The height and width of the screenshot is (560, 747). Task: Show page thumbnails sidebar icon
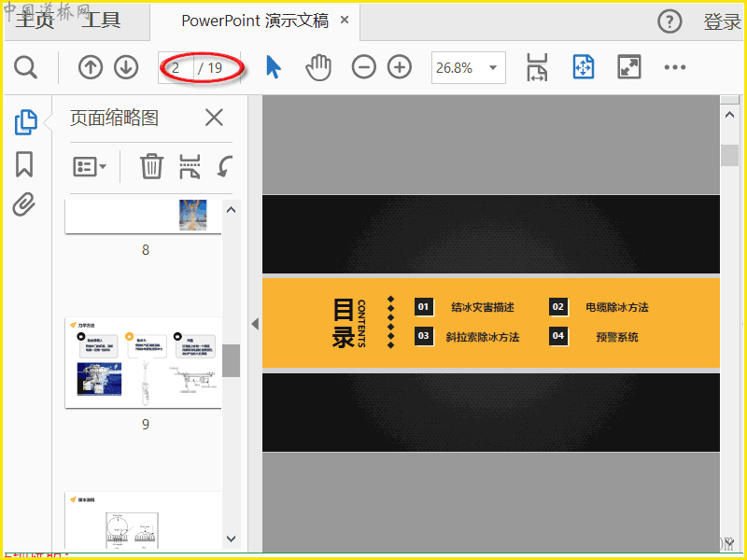[x=26, y=122]
